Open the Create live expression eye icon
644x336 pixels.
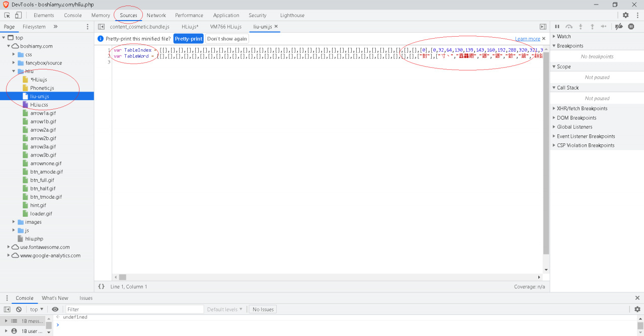click(55, 309)
